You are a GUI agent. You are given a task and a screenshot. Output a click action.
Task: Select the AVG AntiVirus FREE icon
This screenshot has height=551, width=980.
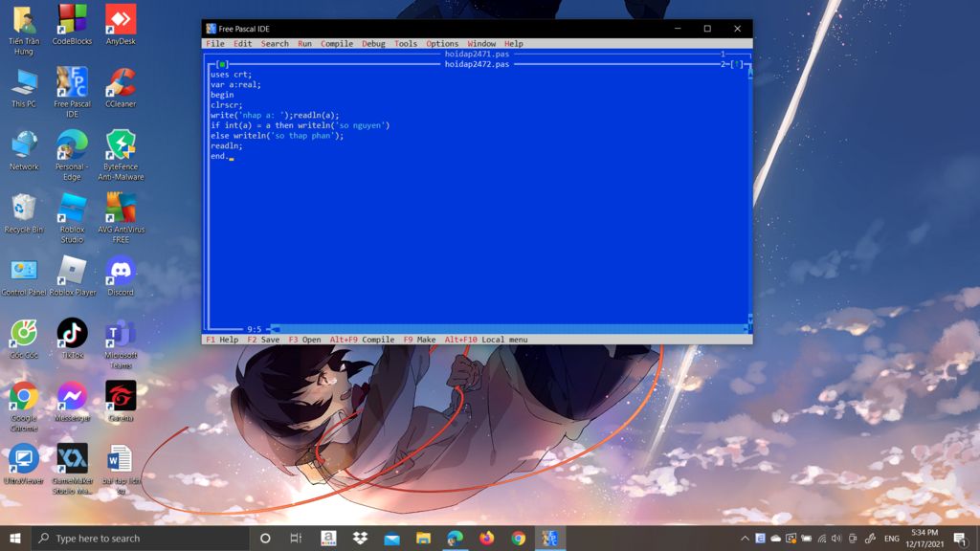coord(121,217)
